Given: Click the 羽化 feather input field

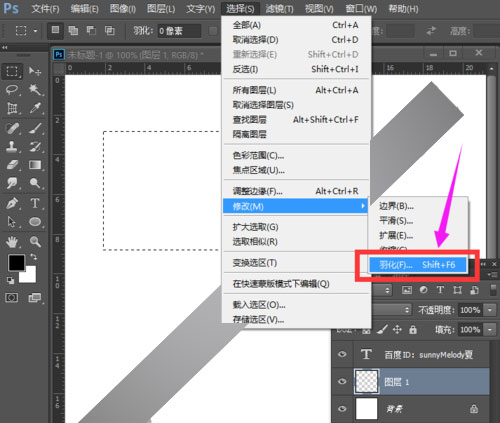Looking at the screenshot, I should (179, 31).
